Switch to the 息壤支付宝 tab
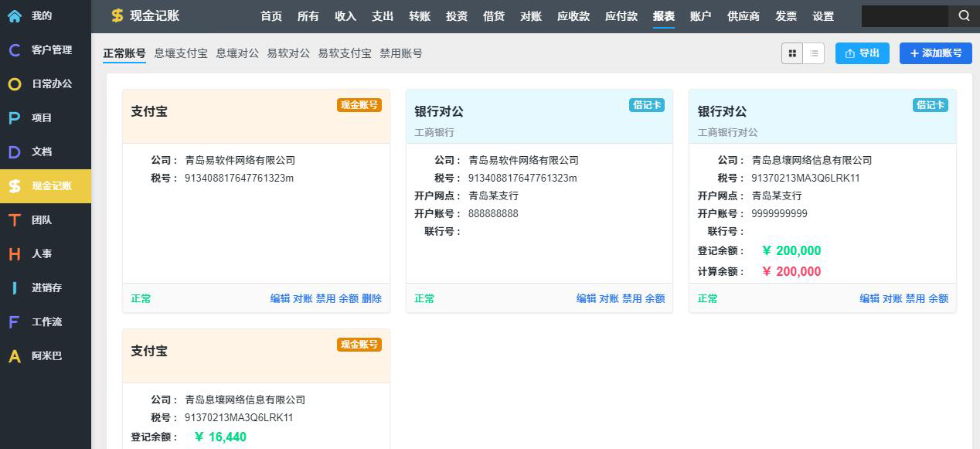The image size is (980, 449). (x=181, y=53)
